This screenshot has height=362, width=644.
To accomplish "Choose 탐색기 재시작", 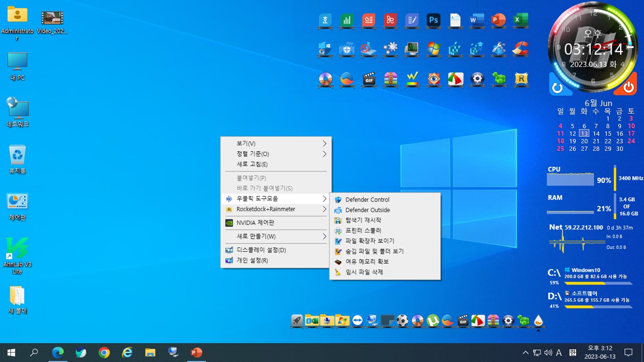I will (x=385, y=220).
